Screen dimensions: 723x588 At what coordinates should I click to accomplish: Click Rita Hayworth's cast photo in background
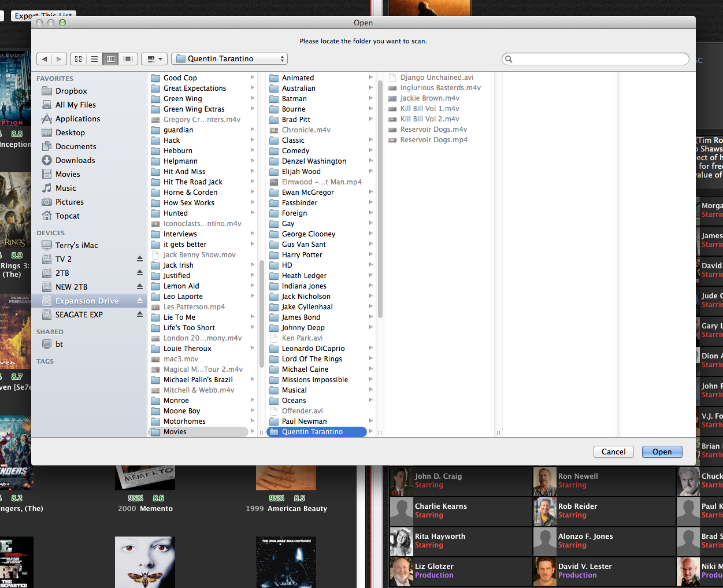pos(401,542)
